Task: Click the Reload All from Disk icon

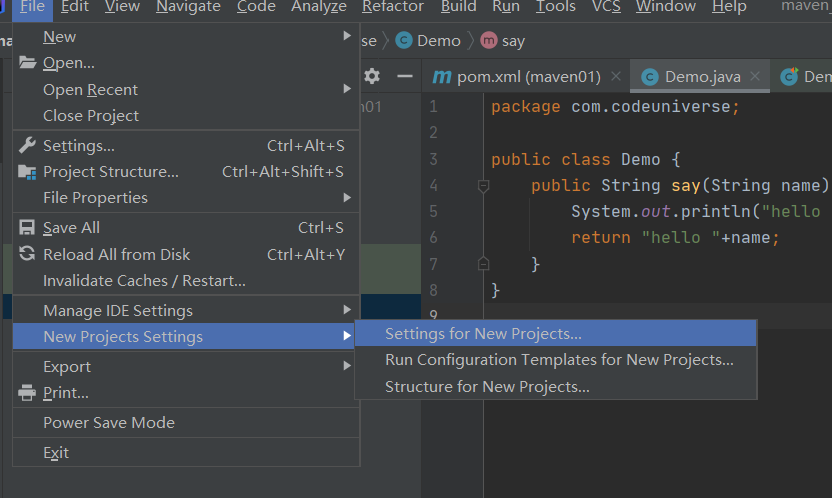Action: click(x=27, y=255)
